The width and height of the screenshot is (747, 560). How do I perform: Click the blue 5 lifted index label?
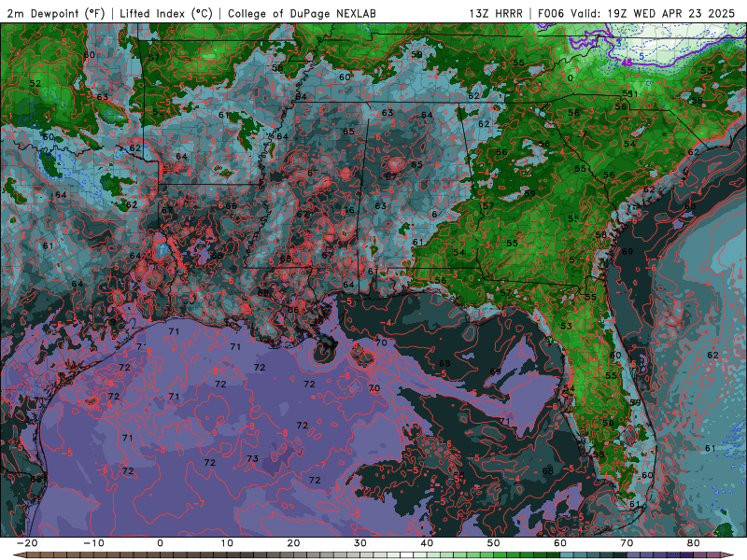[641, 57]
